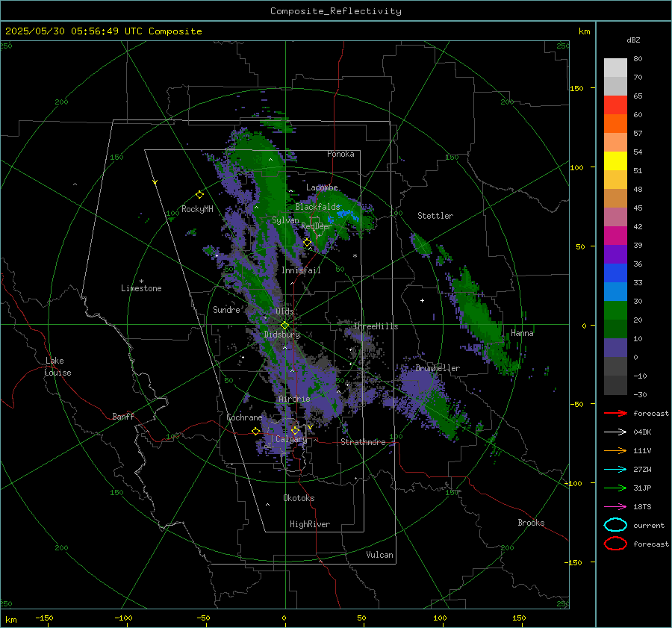The image size is (672, 628).
Task: Click the Stettler label
Action: 435,216
